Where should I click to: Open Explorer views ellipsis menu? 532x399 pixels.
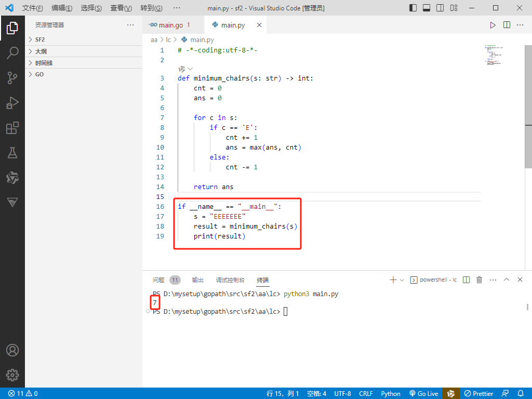130,25
